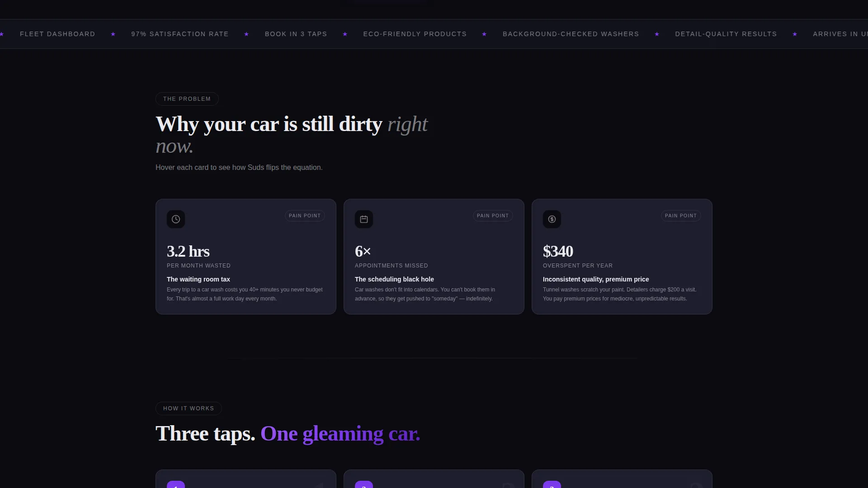Click the Book in 3 Taps ticker item
Screen dimensions: 868x488
coord(296,34)
